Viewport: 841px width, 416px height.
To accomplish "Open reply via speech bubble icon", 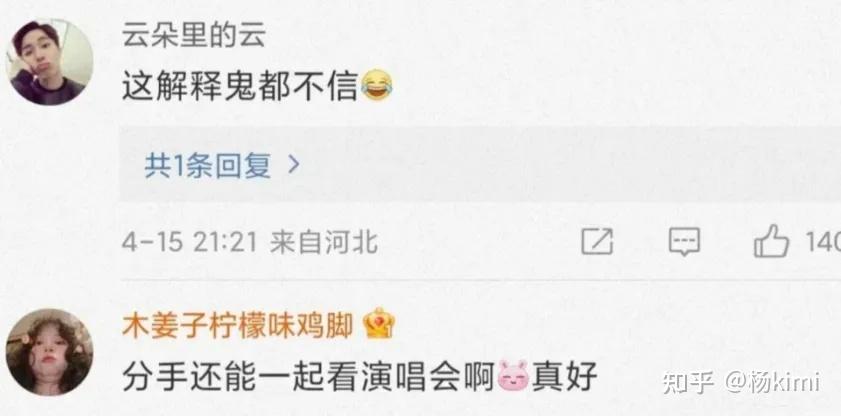I will 684,242.
